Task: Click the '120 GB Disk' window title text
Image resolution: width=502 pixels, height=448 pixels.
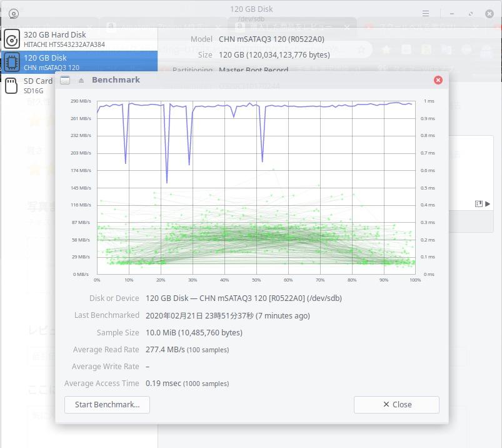Action: [251, 9]
